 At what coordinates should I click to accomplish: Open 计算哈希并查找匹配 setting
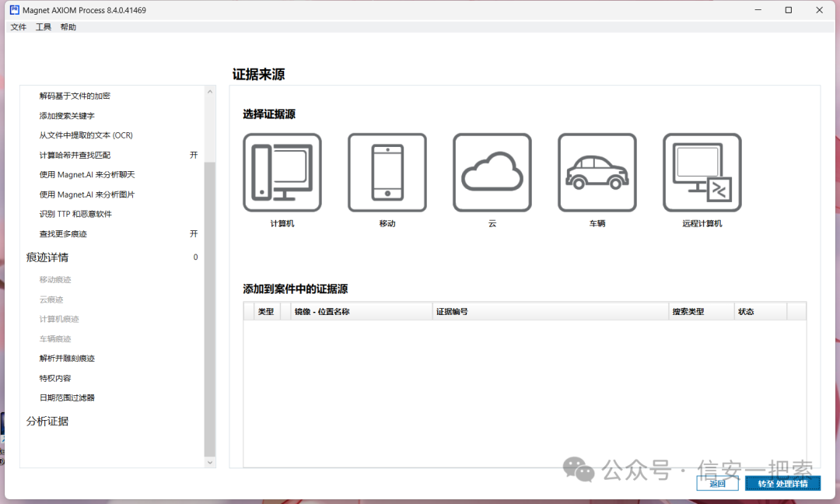point(75,156)
